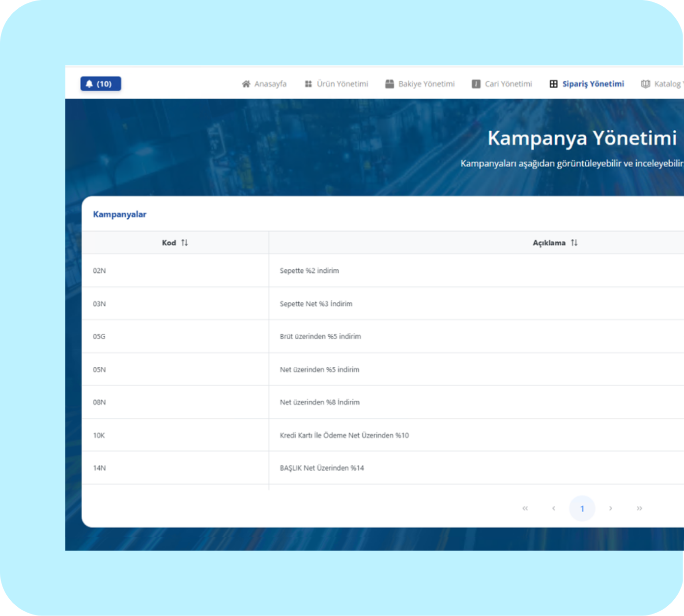Click 'Sepette Net %3 İndirim' description
Viewport: 684px width, 616px height.
point(316,304)
